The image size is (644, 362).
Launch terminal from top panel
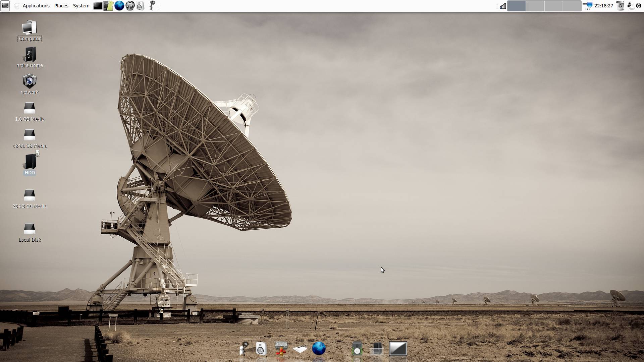click(98, 6)
